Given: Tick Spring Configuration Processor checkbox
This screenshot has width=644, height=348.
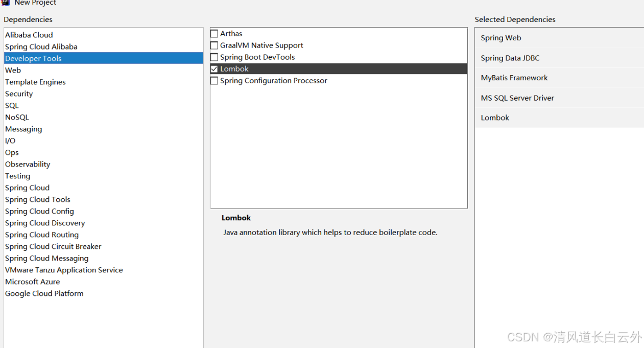Looking at the screenshot, I should click(x=214, y=81).
